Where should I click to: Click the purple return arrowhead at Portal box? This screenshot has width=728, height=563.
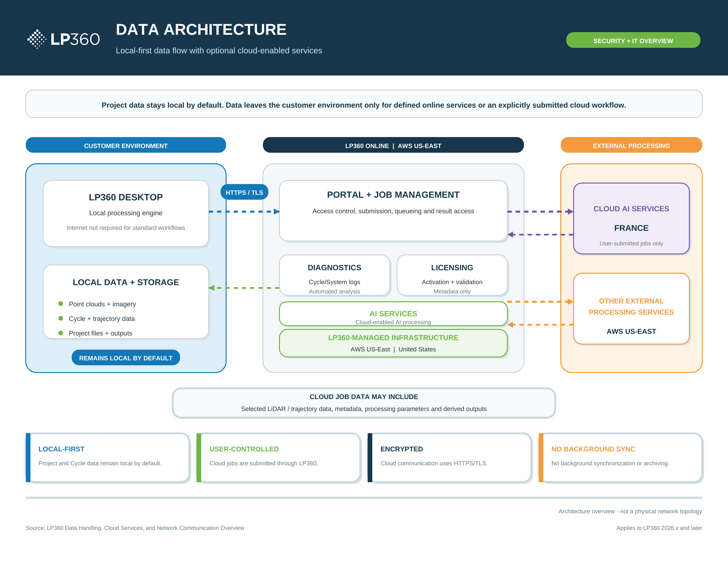coord(510,234)
